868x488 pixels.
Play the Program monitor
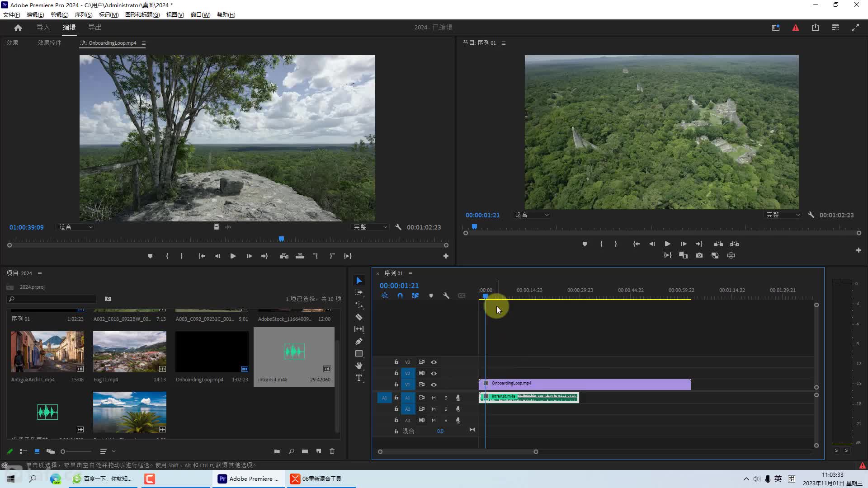(668, 244)
